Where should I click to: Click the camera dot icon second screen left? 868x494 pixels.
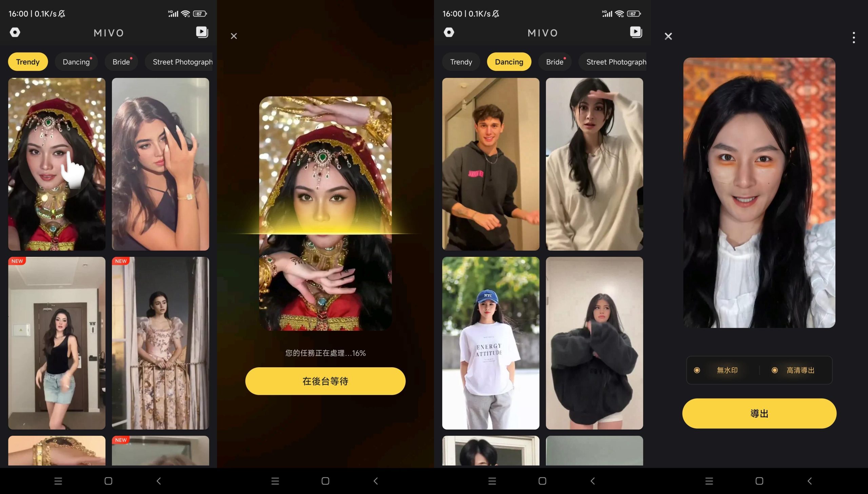coord(450,32)
